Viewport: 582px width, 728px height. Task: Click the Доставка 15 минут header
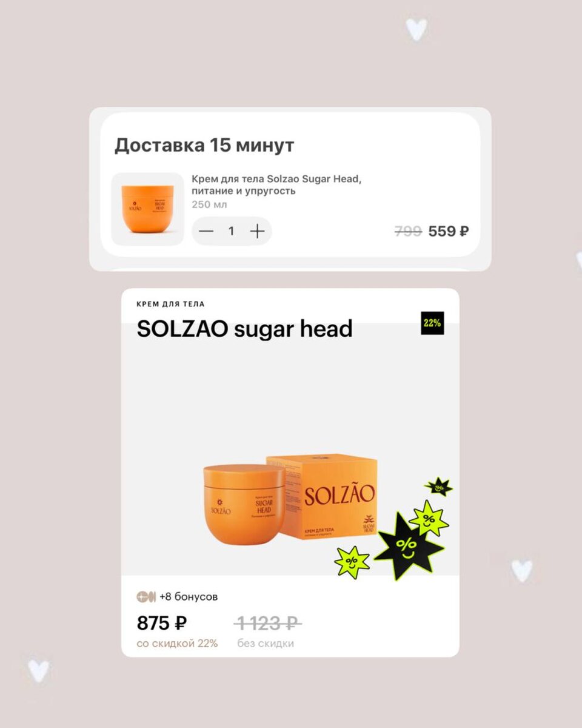click(204, 146)
